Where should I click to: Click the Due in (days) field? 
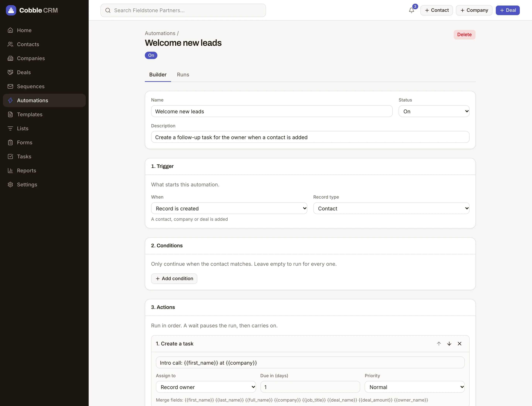click(310, 387)
